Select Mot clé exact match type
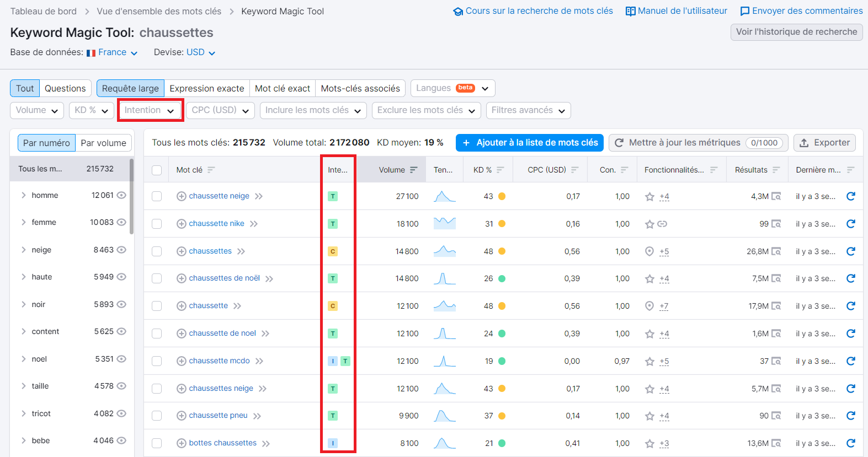Screen dimensions: 868x457 point(283,88)
